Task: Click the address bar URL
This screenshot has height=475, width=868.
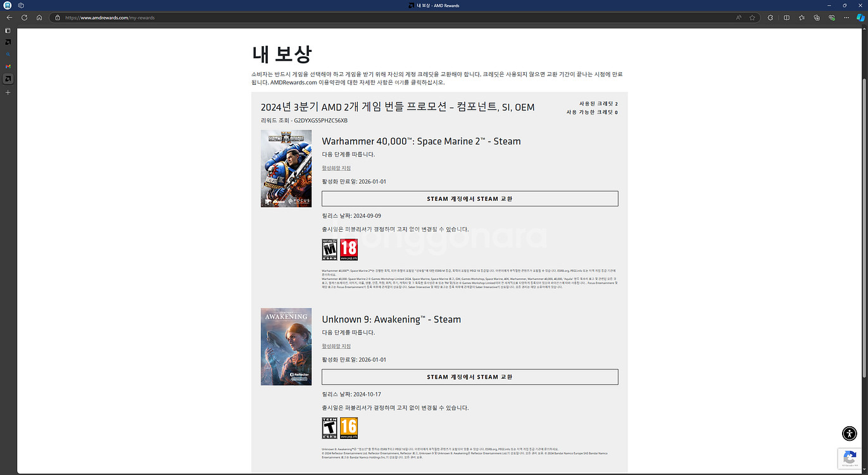Action: point(110,18)
